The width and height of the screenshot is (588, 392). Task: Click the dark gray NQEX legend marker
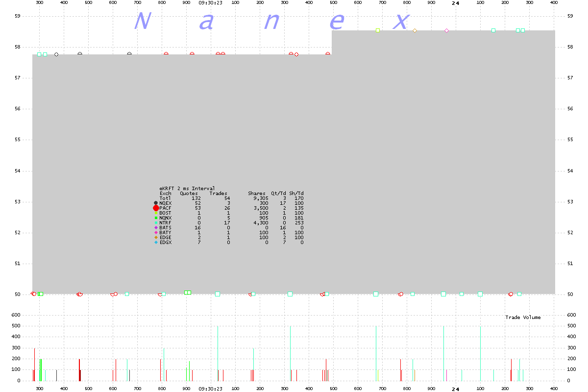pos(156,203)
